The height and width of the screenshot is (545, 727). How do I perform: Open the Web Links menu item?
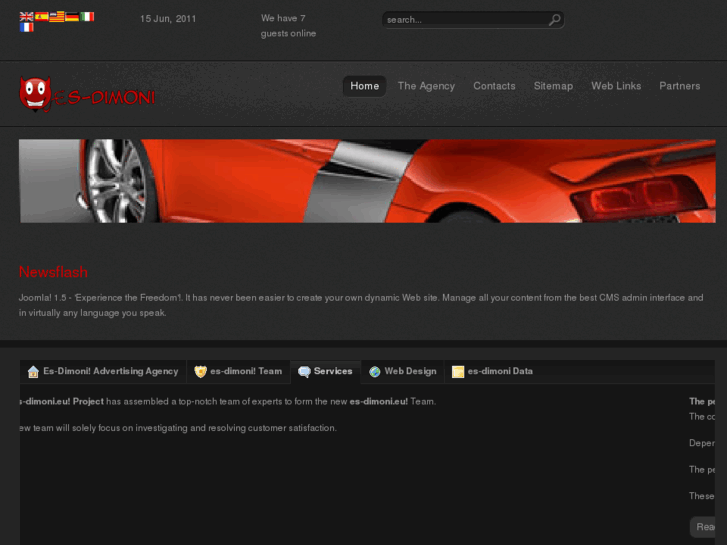616,86
